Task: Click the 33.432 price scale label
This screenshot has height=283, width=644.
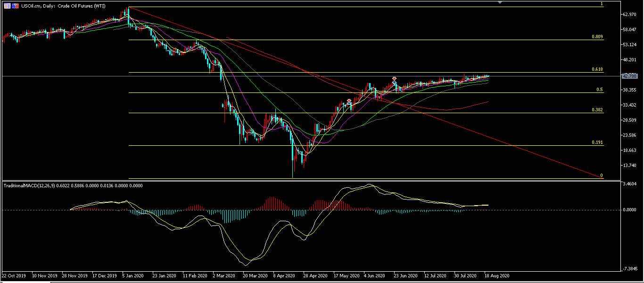Action: [630, 105]
